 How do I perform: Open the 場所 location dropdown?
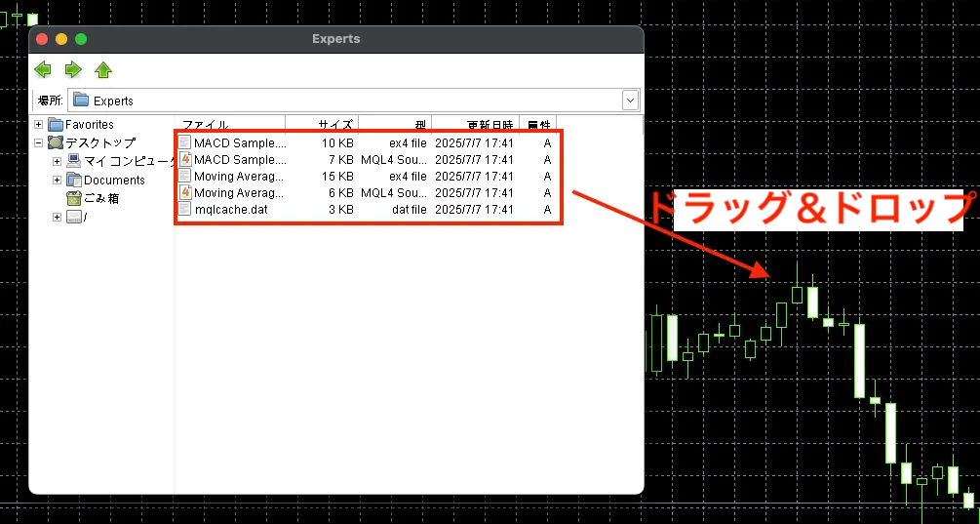[x=630, y=100]
